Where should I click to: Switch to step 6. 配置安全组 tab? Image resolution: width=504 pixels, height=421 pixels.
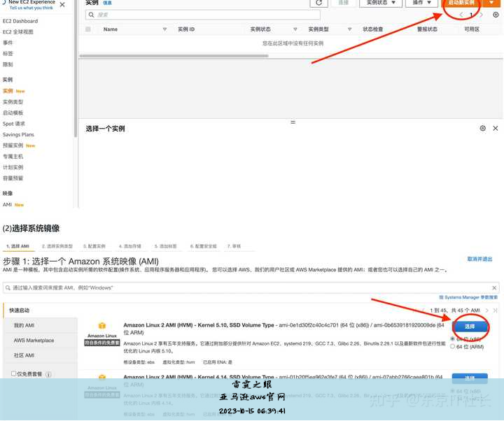(x=204, y=246)
